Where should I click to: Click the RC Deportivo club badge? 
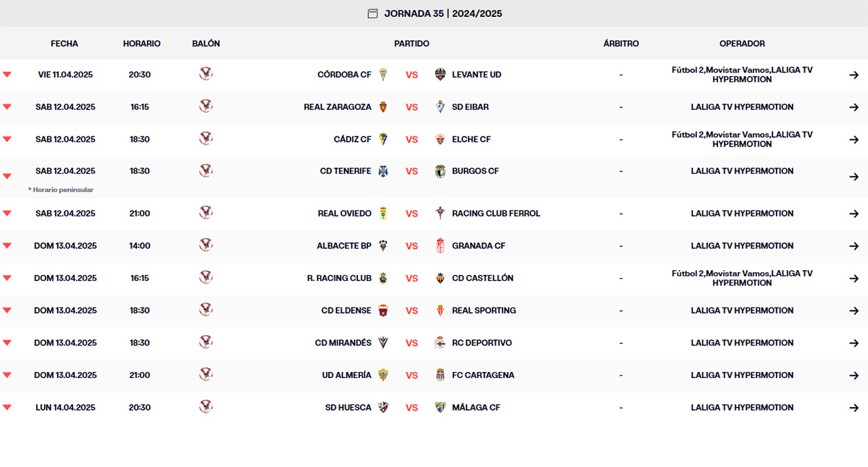coord(440,343)
